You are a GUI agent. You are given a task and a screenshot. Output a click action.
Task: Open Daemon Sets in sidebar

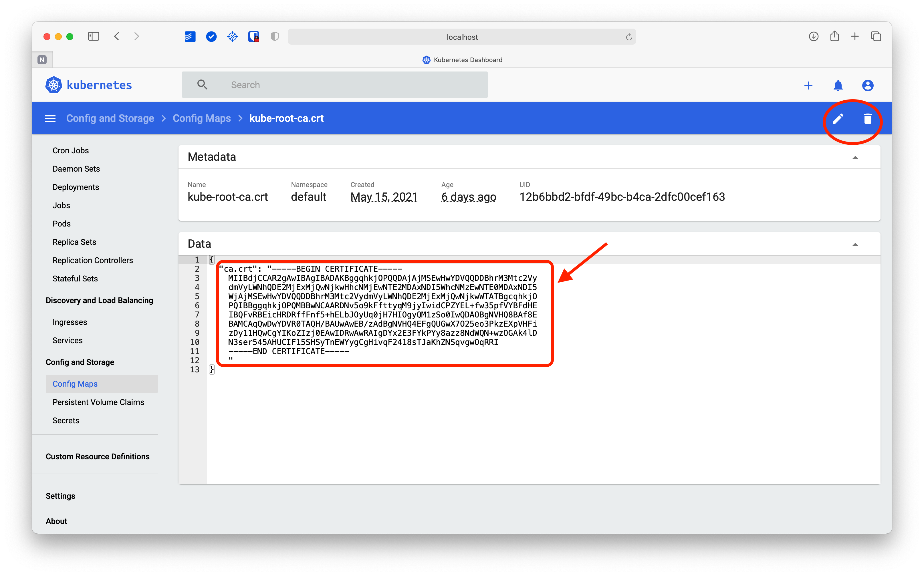click(x=76, y=169)
